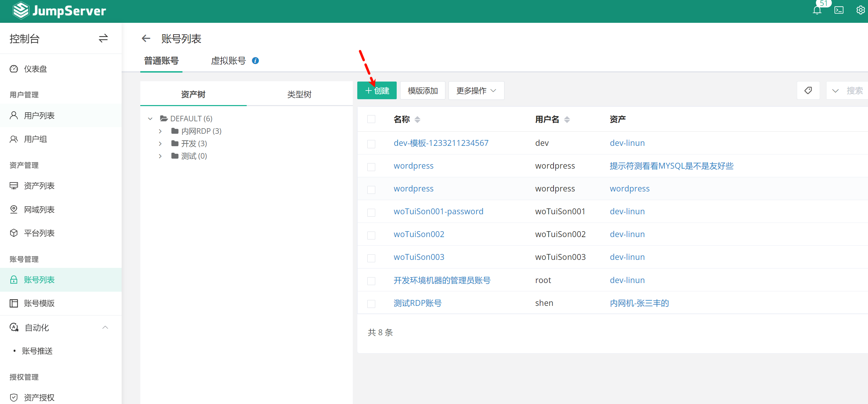This screenshot has width=868, height=404.
Task: Open the web terminal icon
Action: 839,10
